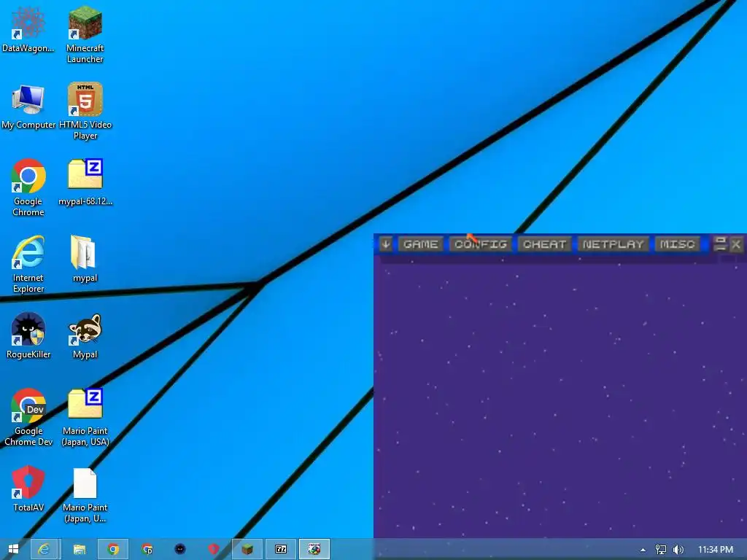Select the Minecraft Launcher desktop icon

click(x=85, y=35)
